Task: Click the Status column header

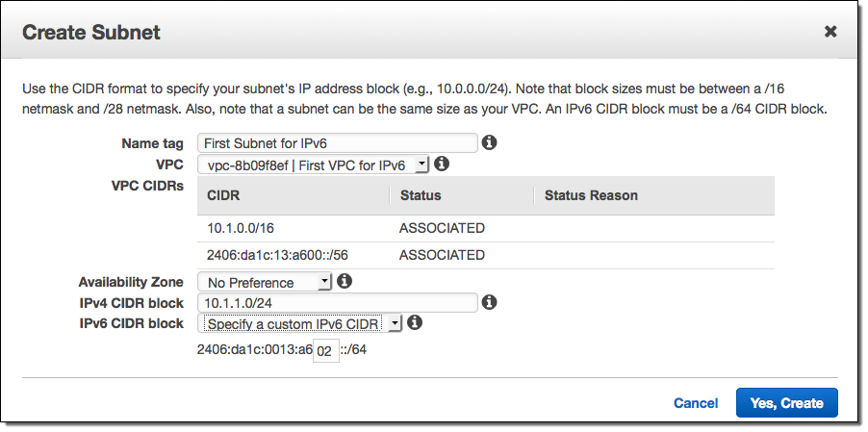Action: point(420,195)
